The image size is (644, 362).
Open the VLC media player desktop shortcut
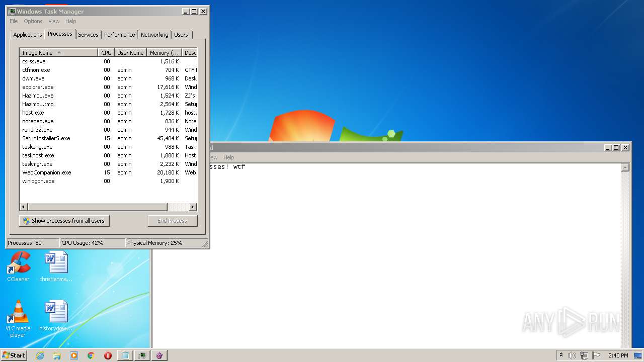[18, 319]
